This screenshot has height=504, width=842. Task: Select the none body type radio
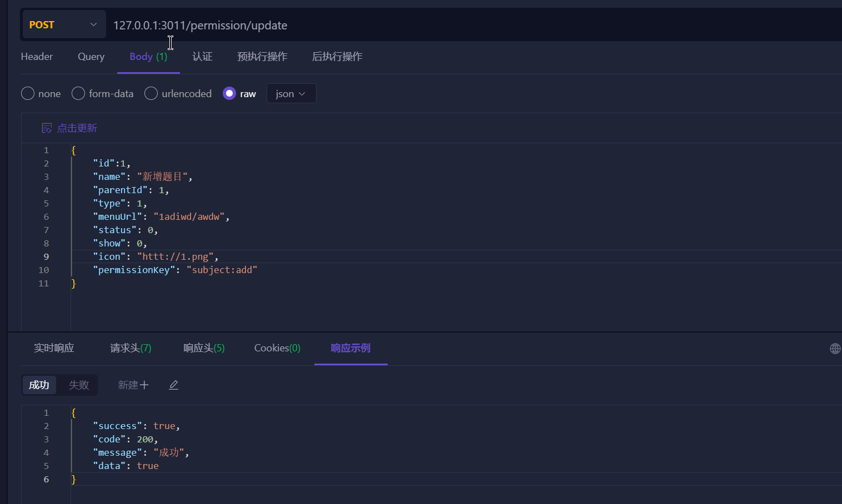coord(28,93)
